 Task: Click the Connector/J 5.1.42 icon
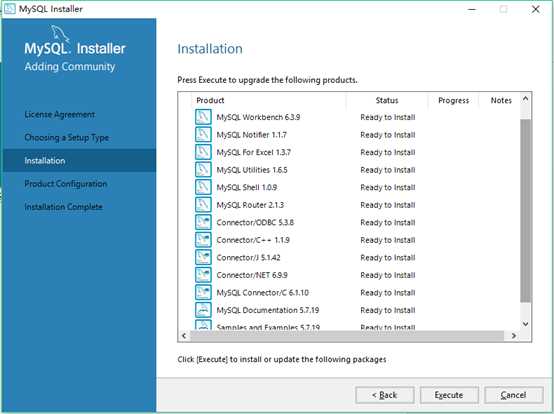click(x=203, y=257)
